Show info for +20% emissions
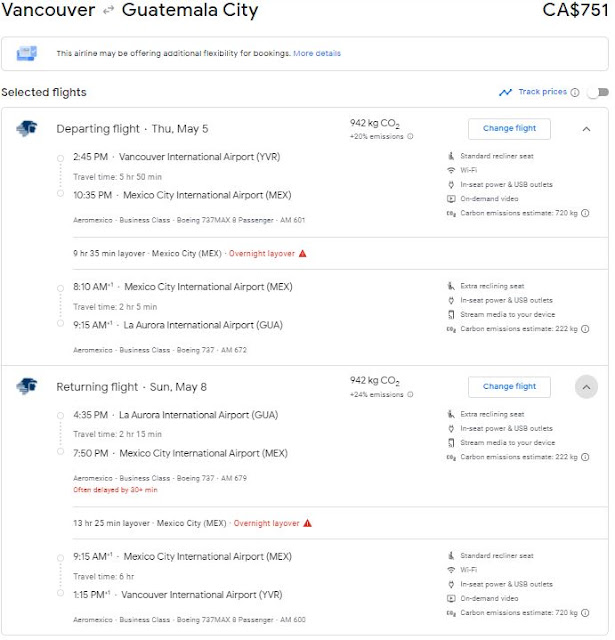615x640 pixels. pyautogui.click(x=410, y=136)
